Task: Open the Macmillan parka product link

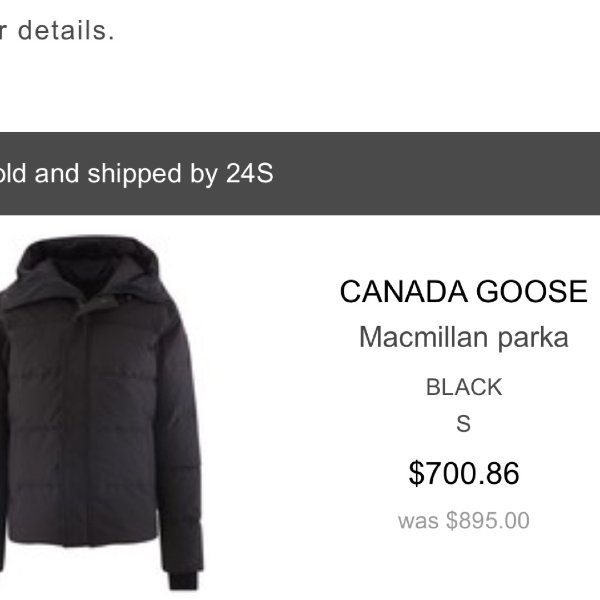Action: [463, 338]
